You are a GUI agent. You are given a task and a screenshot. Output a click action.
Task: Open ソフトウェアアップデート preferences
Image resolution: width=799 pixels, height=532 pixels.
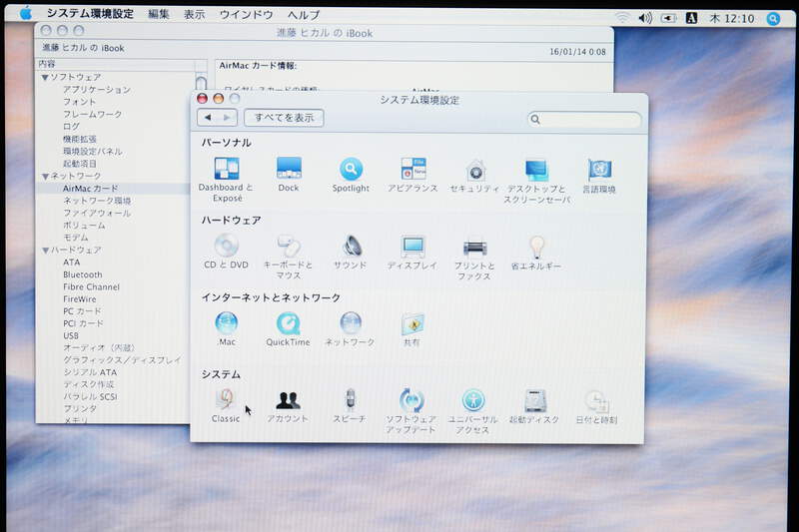[411, 411]
